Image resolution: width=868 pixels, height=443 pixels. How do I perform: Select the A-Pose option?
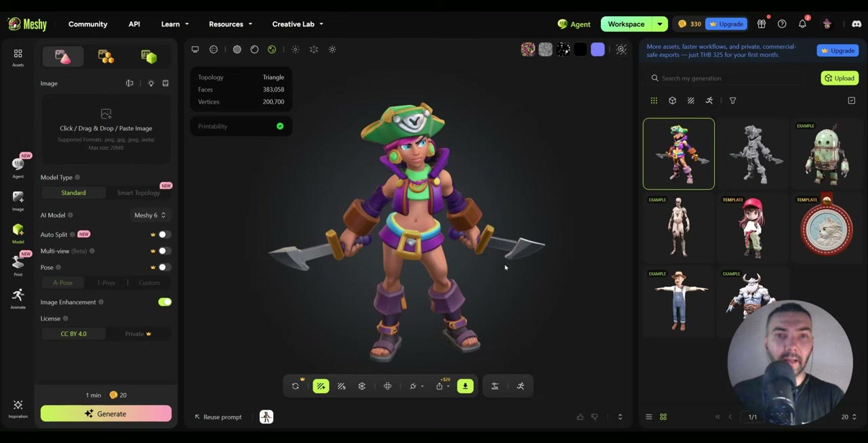[62, 282]
